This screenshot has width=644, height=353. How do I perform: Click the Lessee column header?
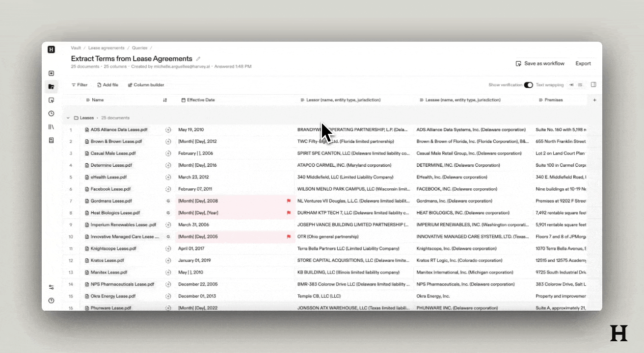[x=460, y=100]
